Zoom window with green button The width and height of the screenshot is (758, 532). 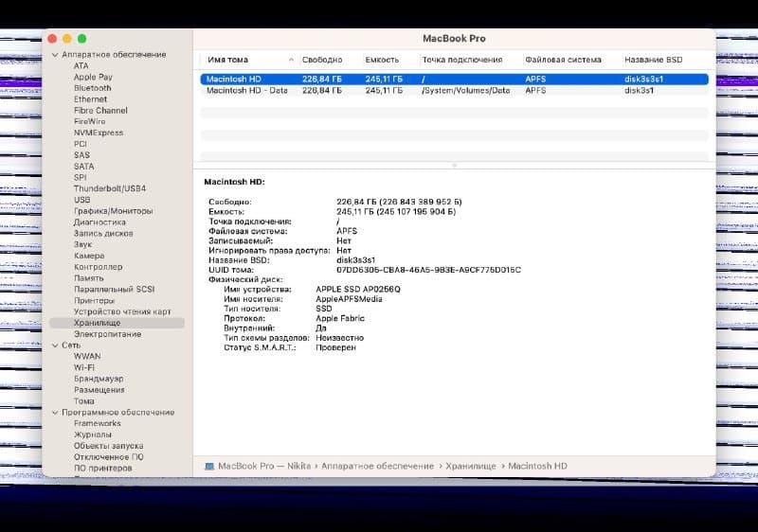(x=82, y=39)
